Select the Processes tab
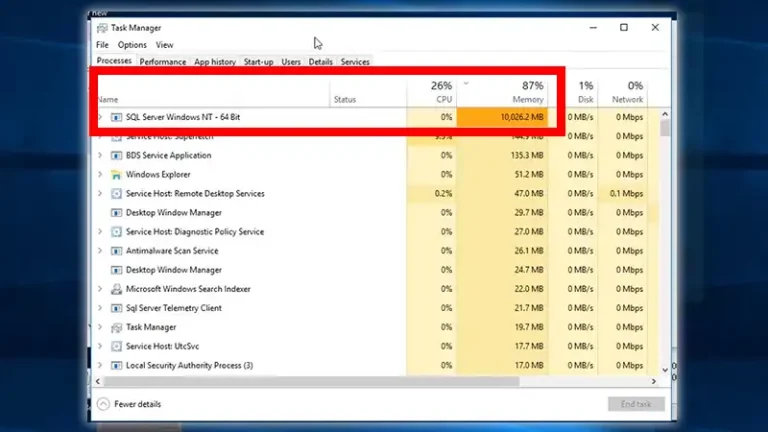The image size is (768, 432). click(114, 61)
